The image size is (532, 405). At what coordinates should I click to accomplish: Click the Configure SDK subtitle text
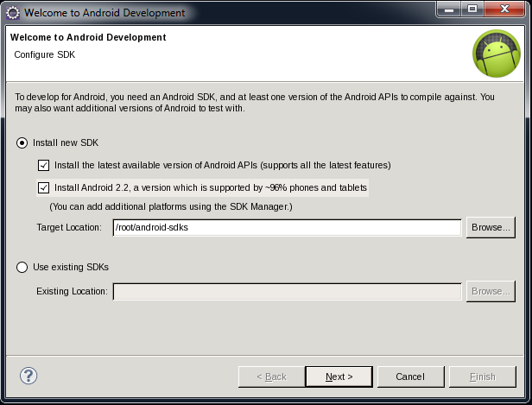44,54
